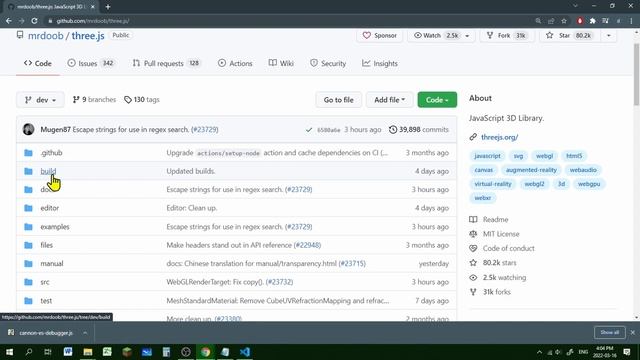This screenshot has width=640, height=360.
Task: Open the three.js repository name link
Action: [88, 36]
